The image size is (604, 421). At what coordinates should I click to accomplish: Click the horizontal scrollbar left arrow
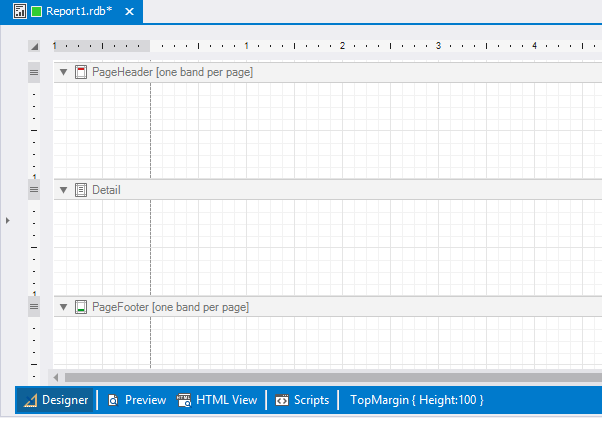pyautogui.click(x=56, y=377)
